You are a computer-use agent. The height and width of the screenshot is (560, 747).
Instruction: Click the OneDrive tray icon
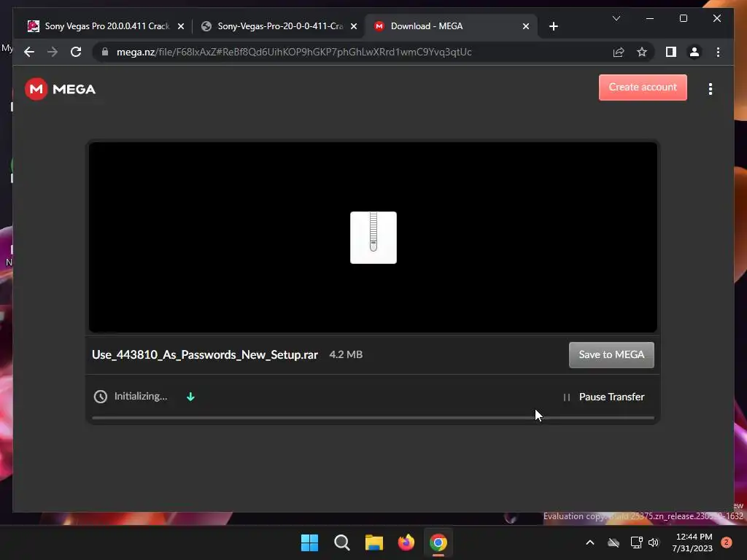[614, 542]
